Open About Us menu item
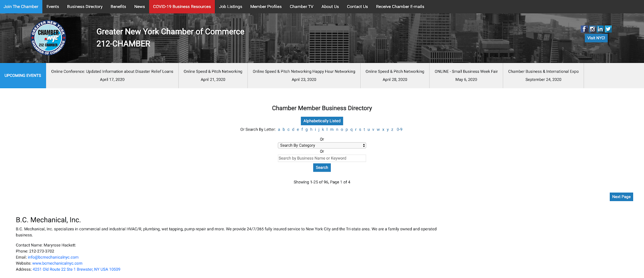Viewport: 644px width, 278px height. point(330,6)
